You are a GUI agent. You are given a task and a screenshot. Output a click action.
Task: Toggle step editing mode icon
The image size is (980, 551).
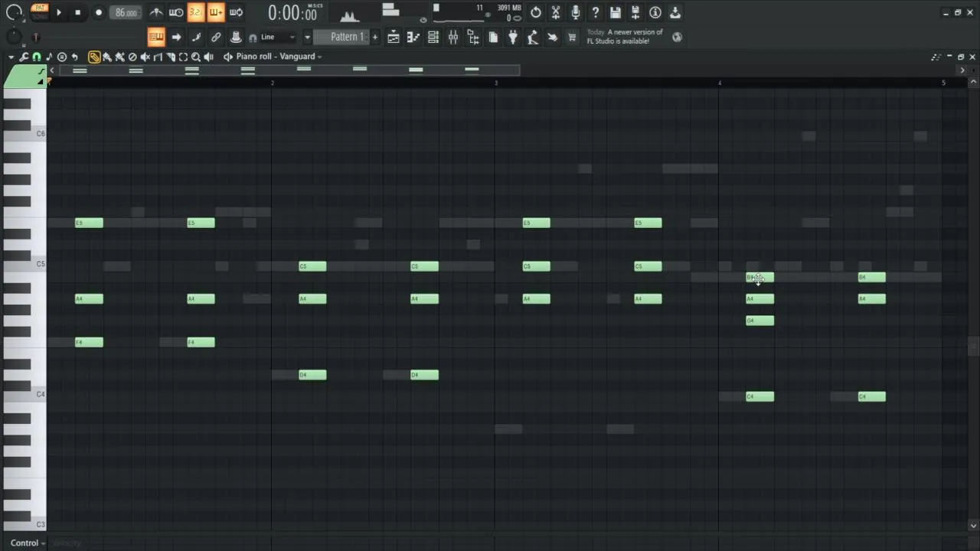(x=196, y=37)
